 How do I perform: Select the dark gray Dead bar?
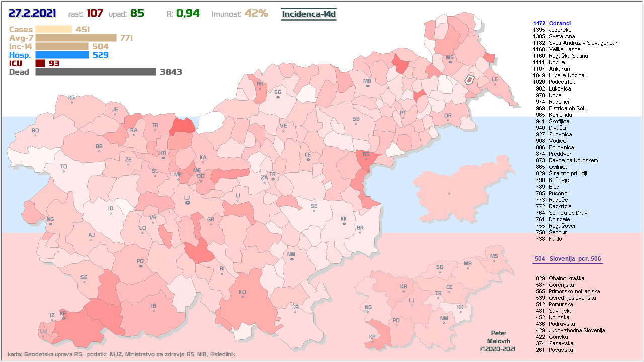pos(96,72)
